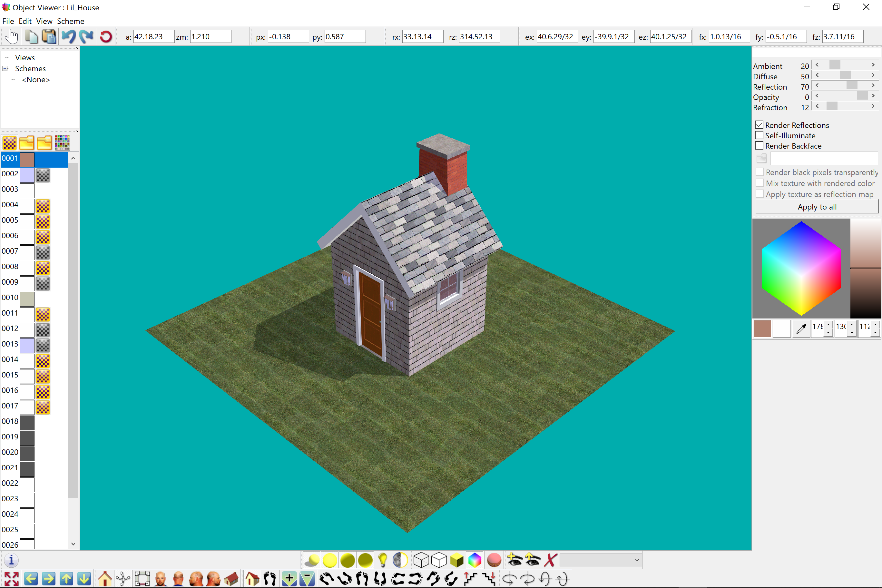Click the blue info icon
Image resolution: width=882 pixels, height=588 pixels.
pos(11,560)
